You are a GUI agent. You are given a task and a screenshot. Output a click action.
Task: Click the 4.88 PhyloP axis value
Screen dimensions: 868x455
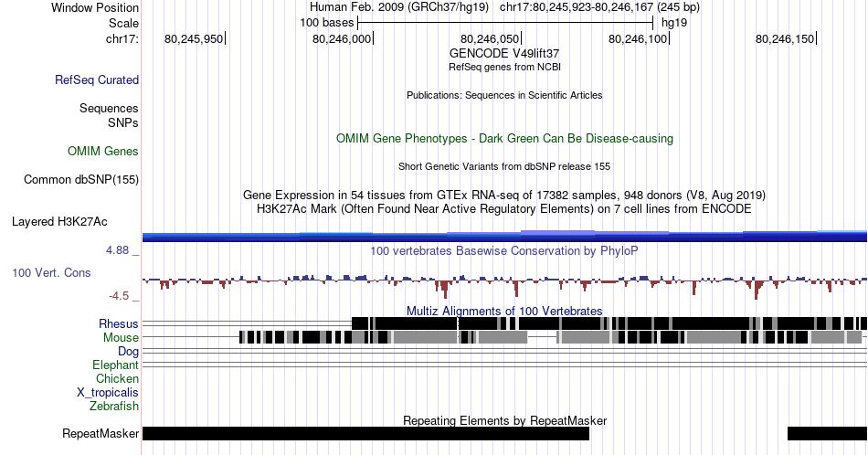point(117,250)
